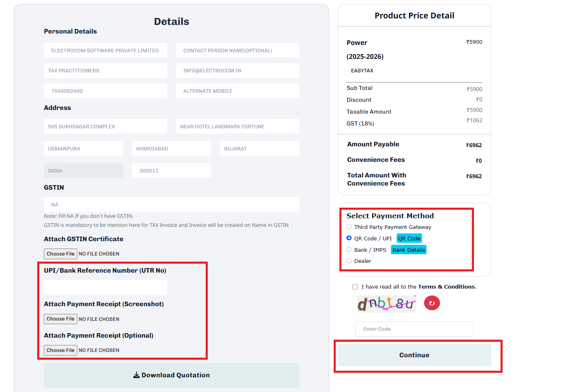Select the QR Code / UPI radio button
This screenshot has width=586, height=392.
click(349, 238)
